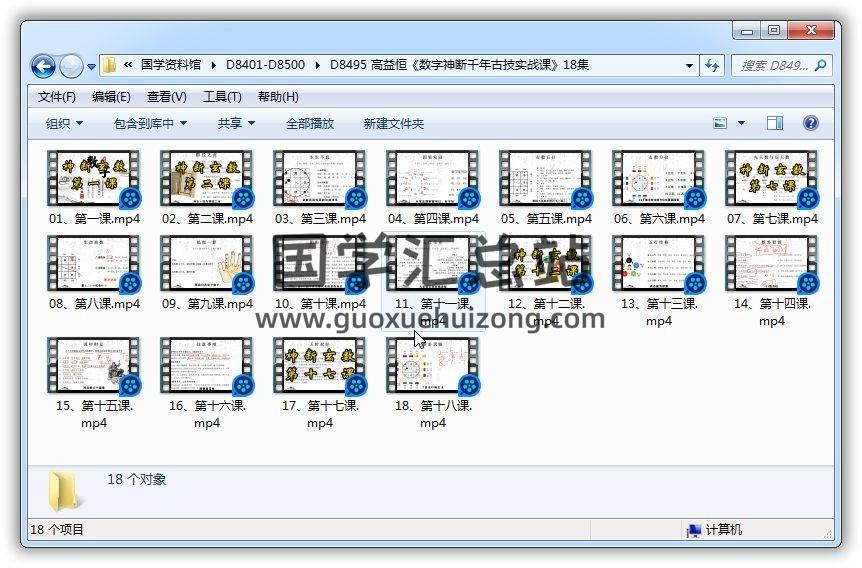Select the 16、第十六课.mp4 video file icon

coord(207,366)
